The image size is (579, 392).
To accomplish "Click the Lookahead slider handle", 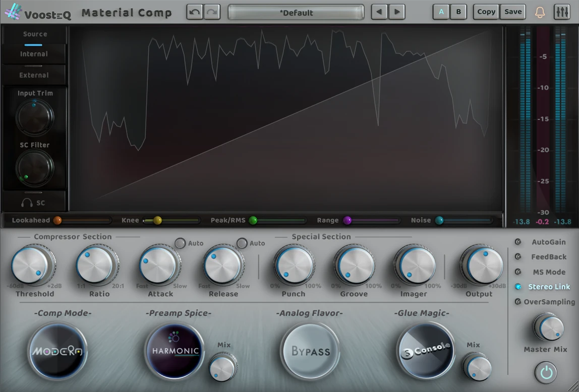I will point(57,220).
